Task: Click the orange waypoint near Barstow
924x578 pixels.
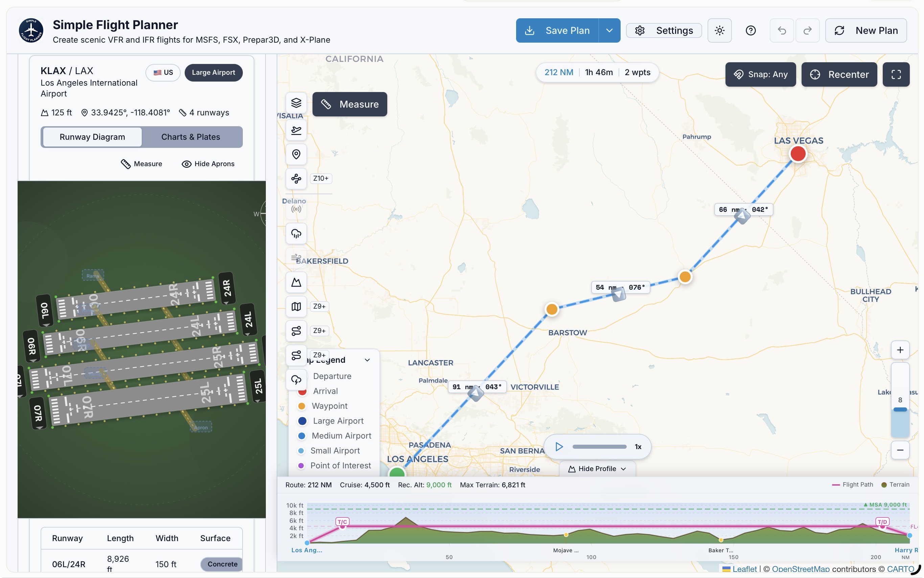Action: coord(552,309)
